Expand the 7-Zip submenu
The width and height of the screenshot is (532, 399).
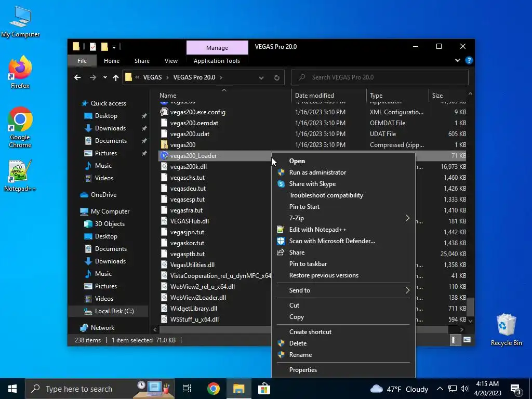coord(407,218)
